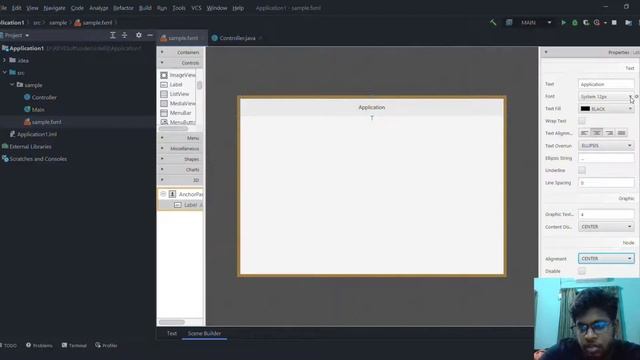Open the Build menu
640x360 pixels.
pos(145,8)
